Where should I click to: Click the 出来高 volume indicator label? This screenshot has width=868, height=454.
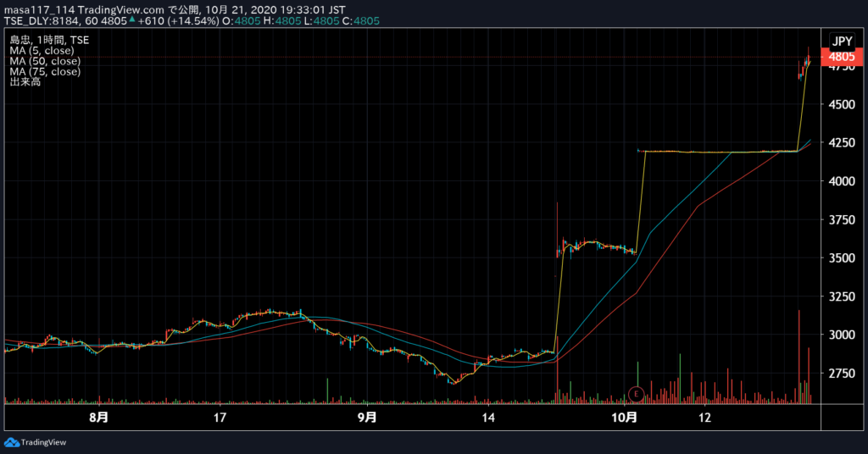pyautogui.click(x=25, y=82)
